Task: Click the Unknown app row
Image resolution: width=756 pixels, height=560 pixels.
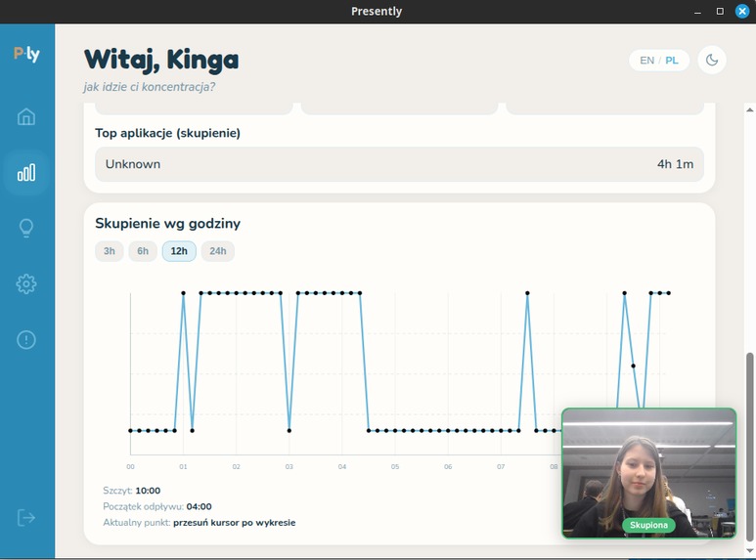Action: tap(399, 164)
